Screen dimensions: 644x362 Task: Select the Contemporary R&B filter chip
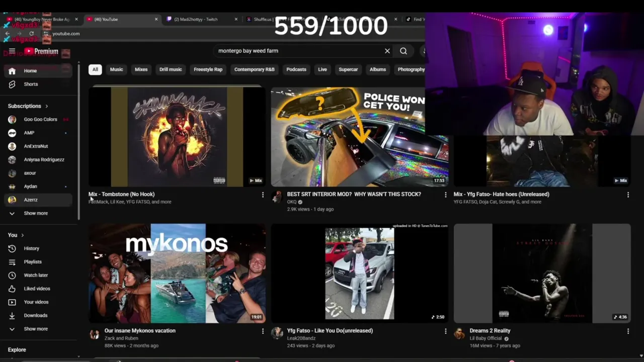pyautogui.click(x=255, y=69)
